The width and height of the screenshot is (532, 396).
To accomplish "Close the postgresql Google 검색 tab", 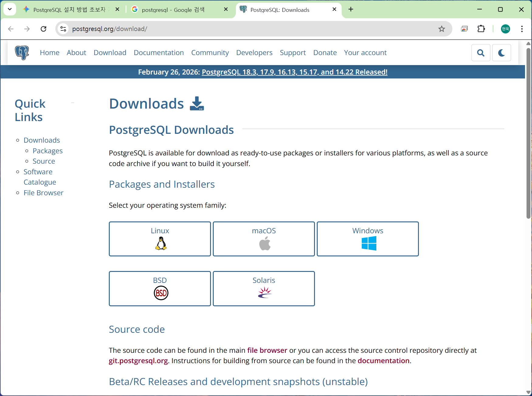I will coord(226,9).
